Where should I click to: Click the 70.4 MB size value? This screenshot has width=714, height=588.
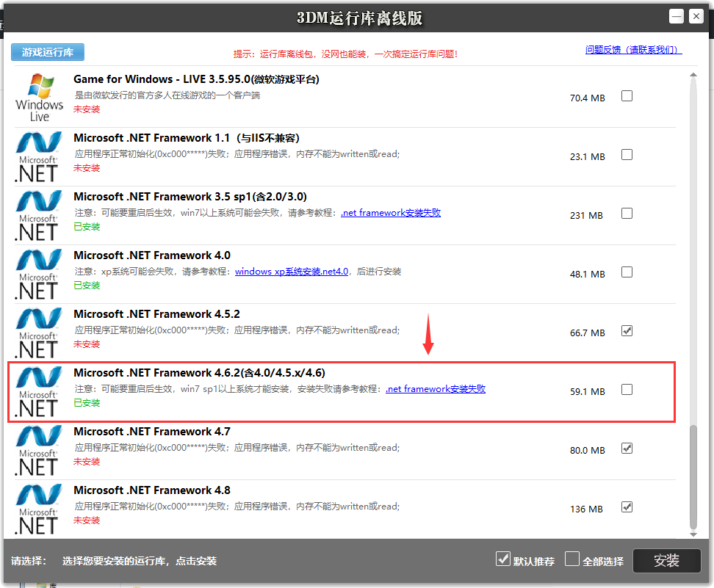tap(588, 98)
